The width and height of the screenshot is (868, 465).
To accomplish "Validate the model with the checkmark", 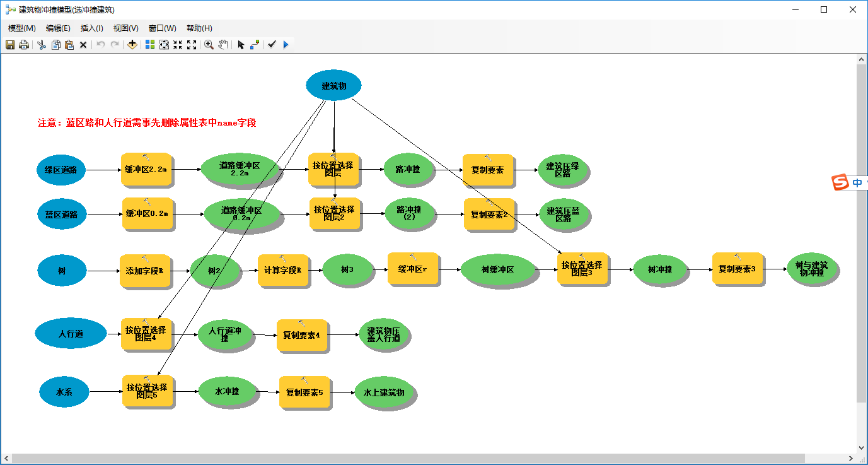I will tap(272, 45).
